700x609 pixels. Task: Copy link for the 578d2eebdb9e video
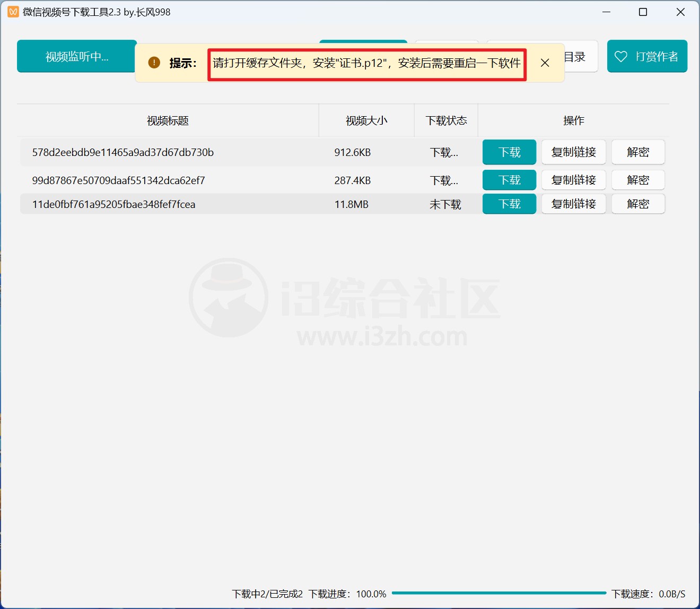[573, 152]
